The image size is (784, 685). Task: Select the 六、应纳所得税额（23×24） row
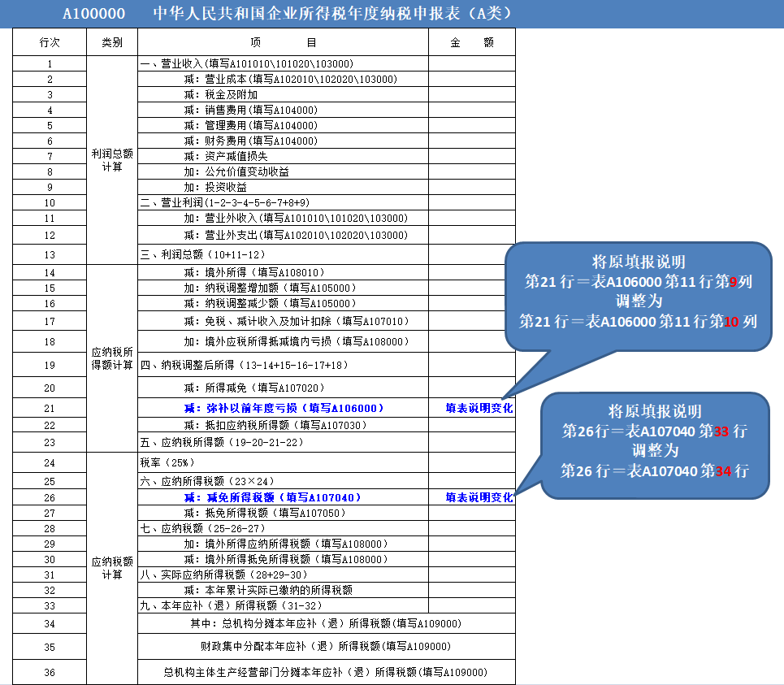coord(283,481)
